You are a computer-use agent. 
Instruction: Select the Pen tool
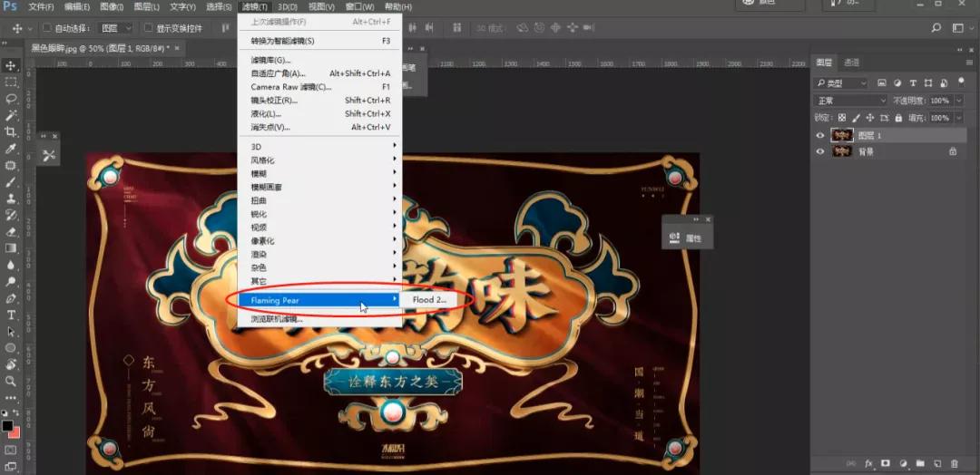[x=11, y=298]
